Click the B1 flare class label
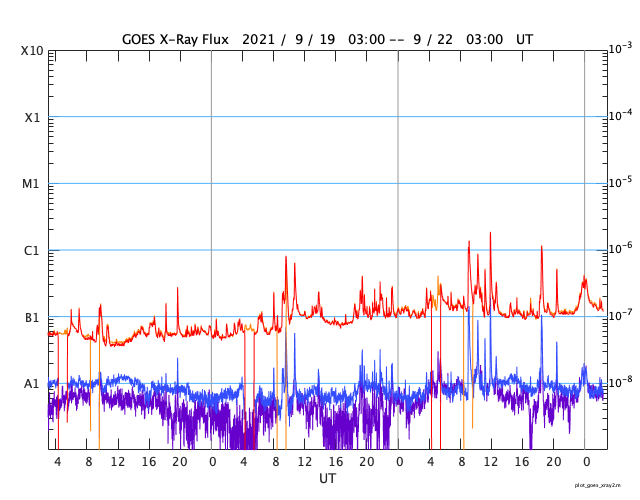 click(32, 318)
